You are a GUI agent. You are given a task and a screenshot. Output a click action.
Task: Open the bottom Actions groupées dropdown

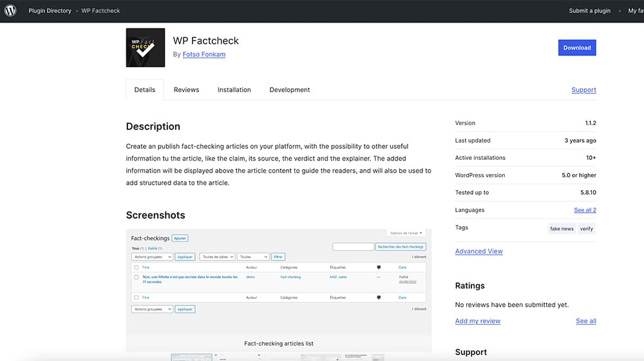pos(152,309)
